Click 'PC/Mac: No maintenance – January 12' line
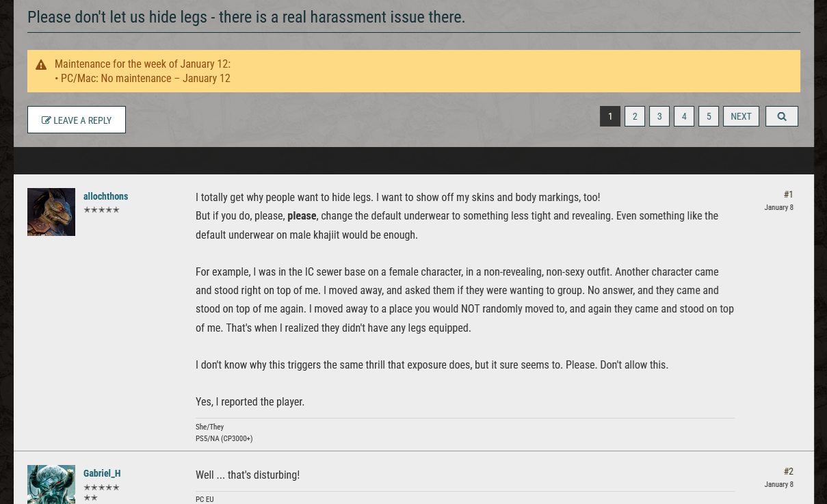Screen dimensions: 827x504 point(143,79)
